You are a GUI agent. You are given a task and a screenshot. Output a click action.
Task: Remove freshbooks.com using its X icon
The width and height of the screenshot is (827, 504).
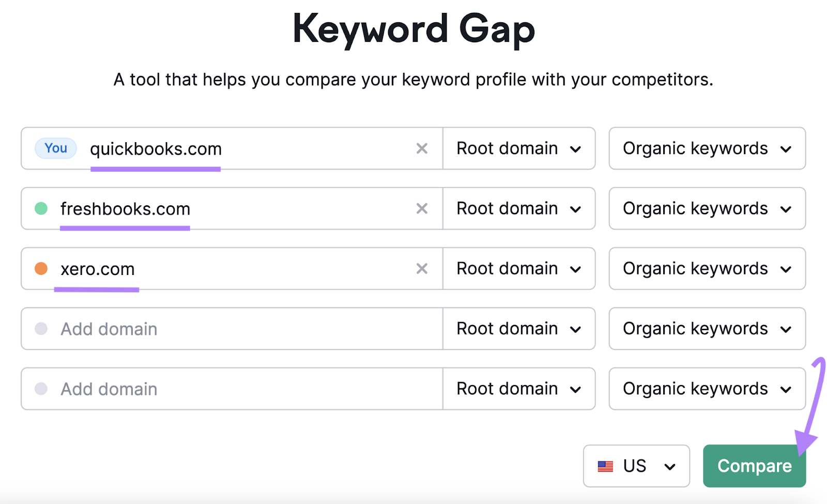click(x=422, y=209)
